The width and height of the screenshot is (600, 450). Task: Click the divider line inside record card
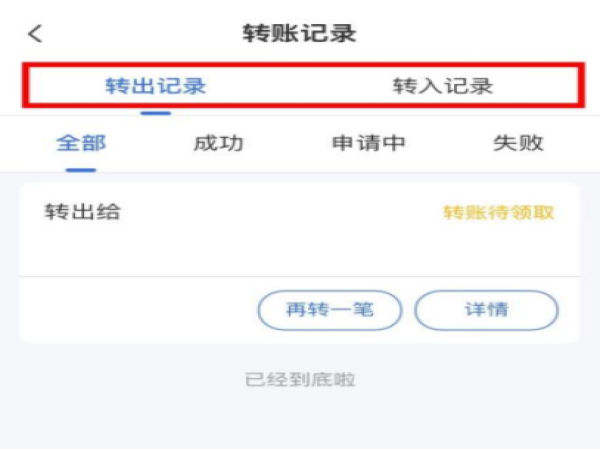tap(300, 276)
